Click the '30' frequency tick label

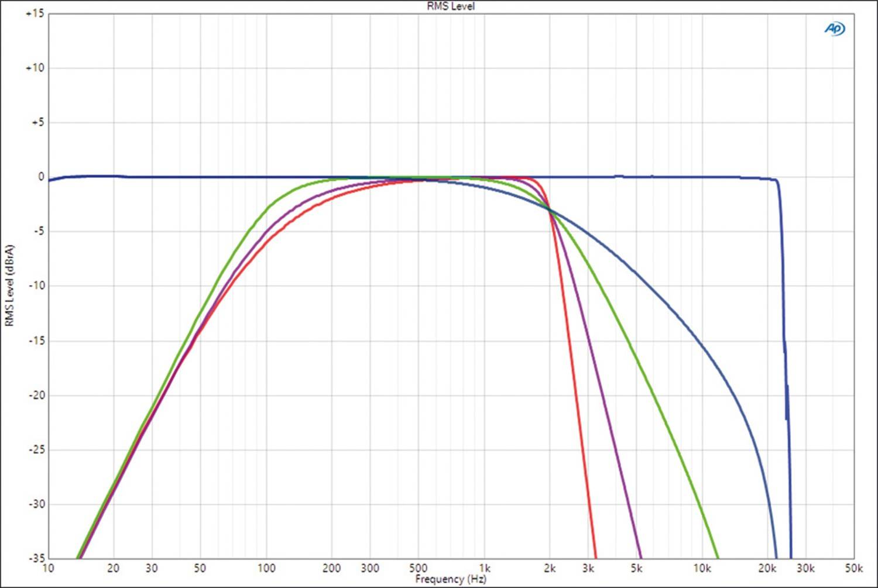[x=152, y=568]
